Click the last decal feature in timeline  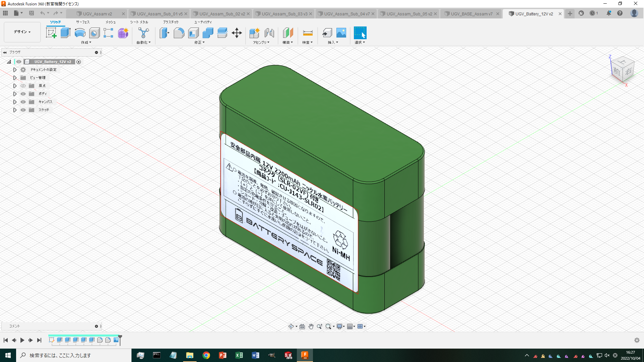[x=116, y=340]
